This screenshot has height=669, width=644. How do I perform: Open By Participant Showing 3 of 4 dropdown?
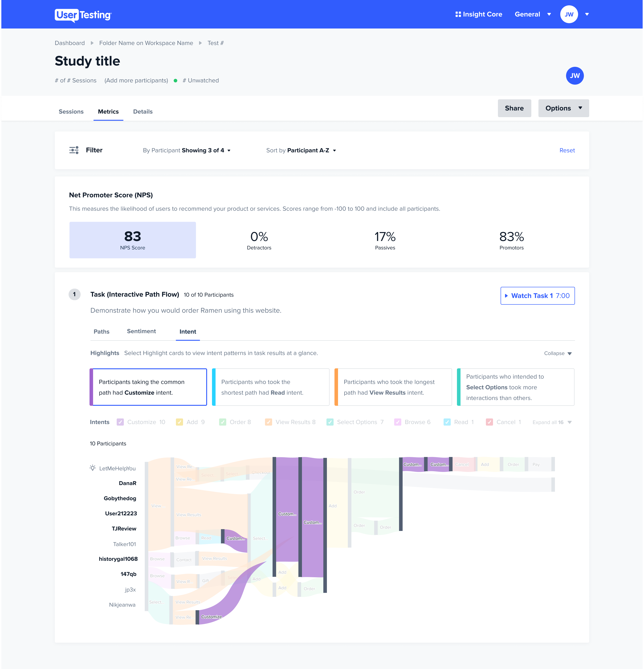(x=187, y=151)
